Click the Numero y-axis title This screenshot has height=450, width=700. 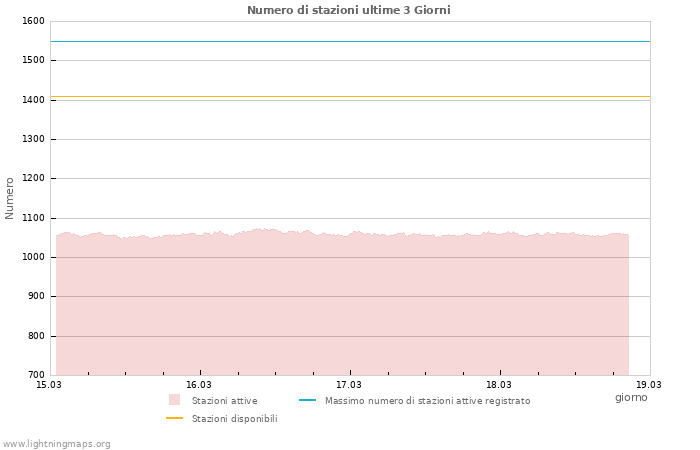(10, 198)
